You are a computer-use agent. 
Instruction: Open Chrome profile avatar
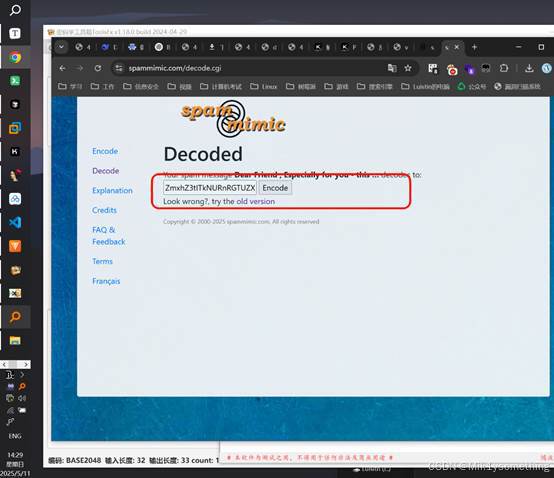pos(547,68)
